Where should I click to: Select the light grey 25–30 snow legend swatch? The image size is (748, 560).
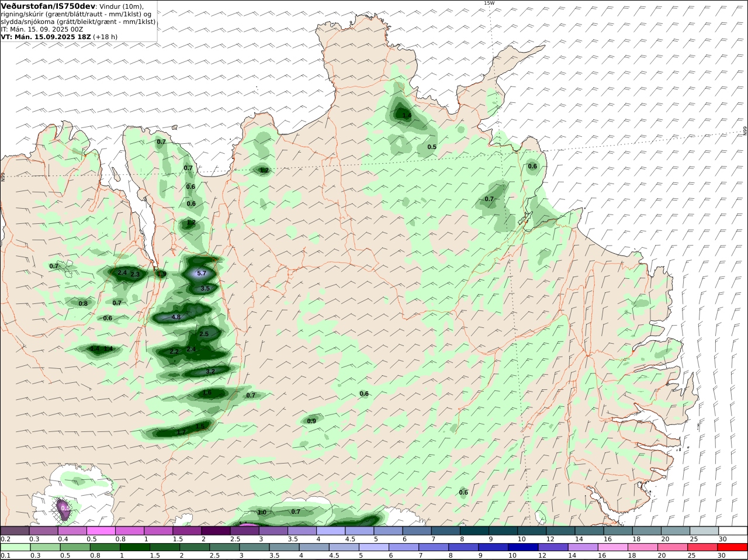click(x=704, y=530)
